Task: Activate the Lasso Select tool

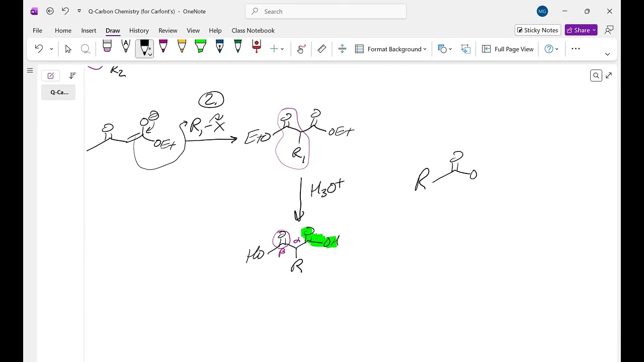Action: coord(86,49)
